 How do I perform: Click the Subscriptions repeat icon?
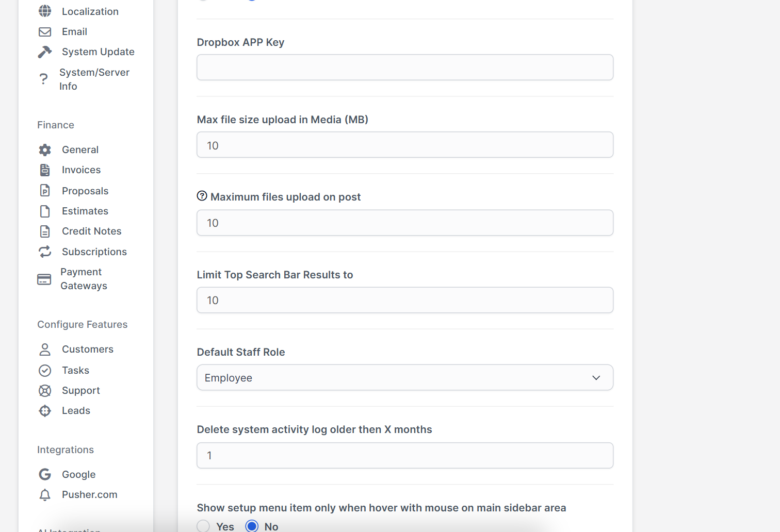(45, 252)
